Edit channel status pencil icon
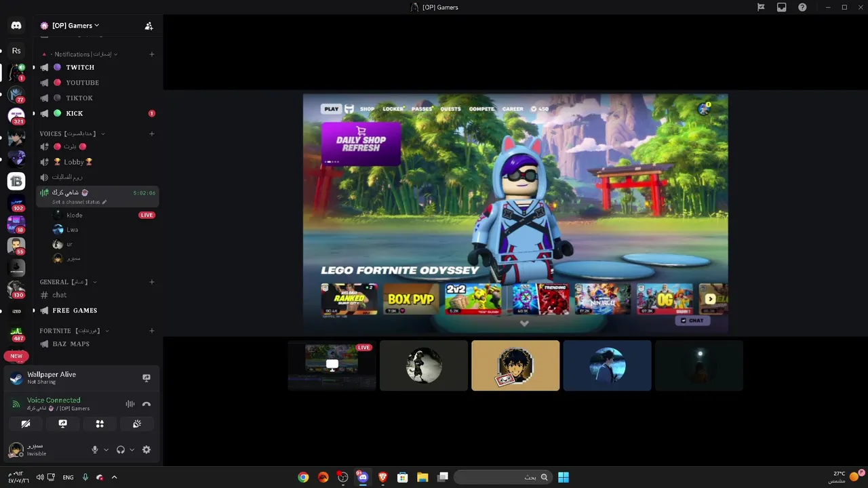The image size is (868, 488). (104, 202)
